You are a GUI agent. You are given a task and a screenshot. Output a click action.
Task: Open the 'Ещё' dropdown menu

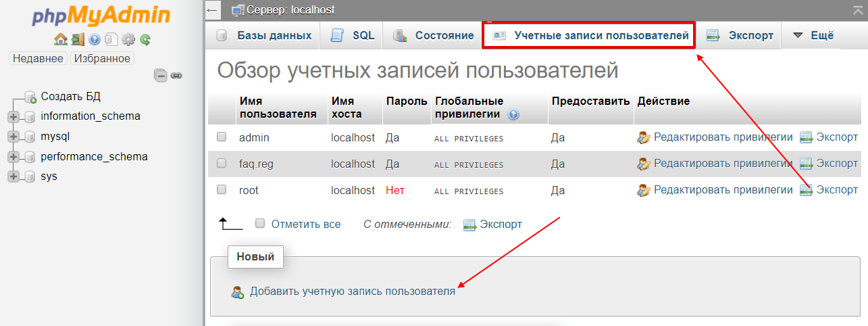pyautogui.click(x=813, y=35)
